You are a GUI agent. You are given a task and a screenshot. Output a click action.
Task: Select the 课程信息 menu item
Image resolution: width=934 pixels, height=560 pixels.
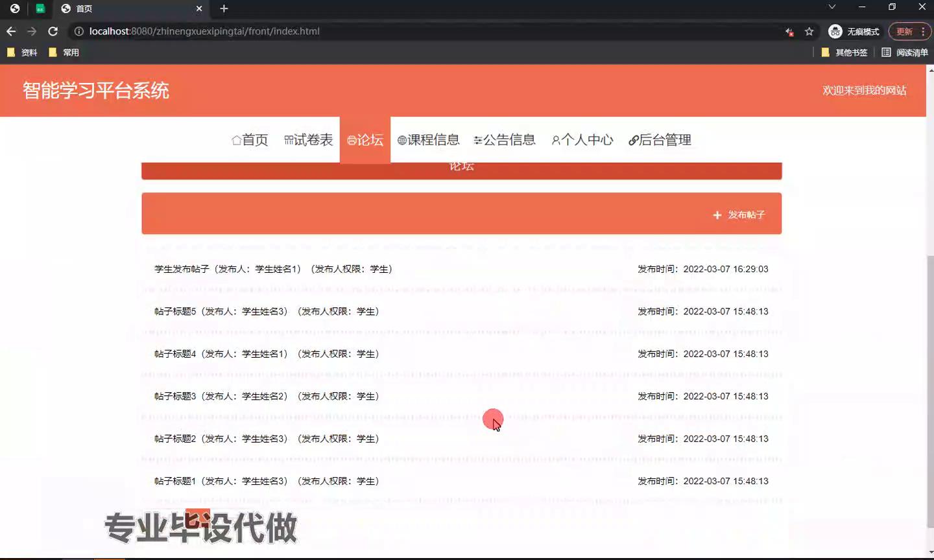tap(428, 140)
